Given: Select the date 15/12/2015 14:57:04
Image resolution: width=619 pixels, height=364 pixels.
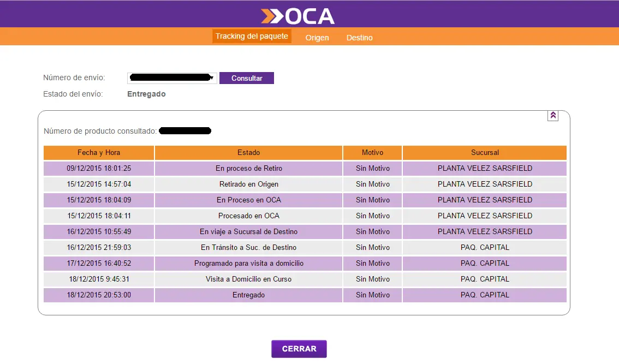Looking at the screenshot, I should (x=99, y=184).
